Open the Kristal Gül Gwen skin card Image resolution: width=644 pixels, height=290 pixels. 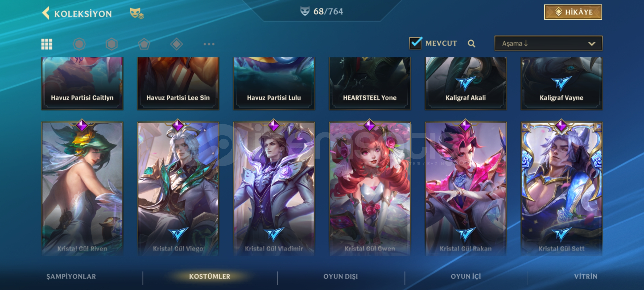[x=370, y=189]
